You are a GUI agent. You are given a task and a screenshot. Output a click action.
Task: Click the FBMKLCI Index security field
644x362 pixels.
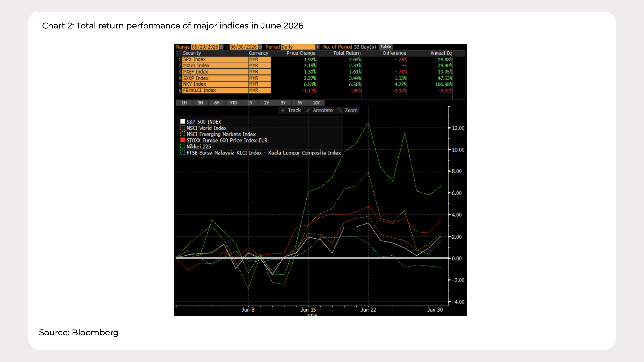coord(215,90)
